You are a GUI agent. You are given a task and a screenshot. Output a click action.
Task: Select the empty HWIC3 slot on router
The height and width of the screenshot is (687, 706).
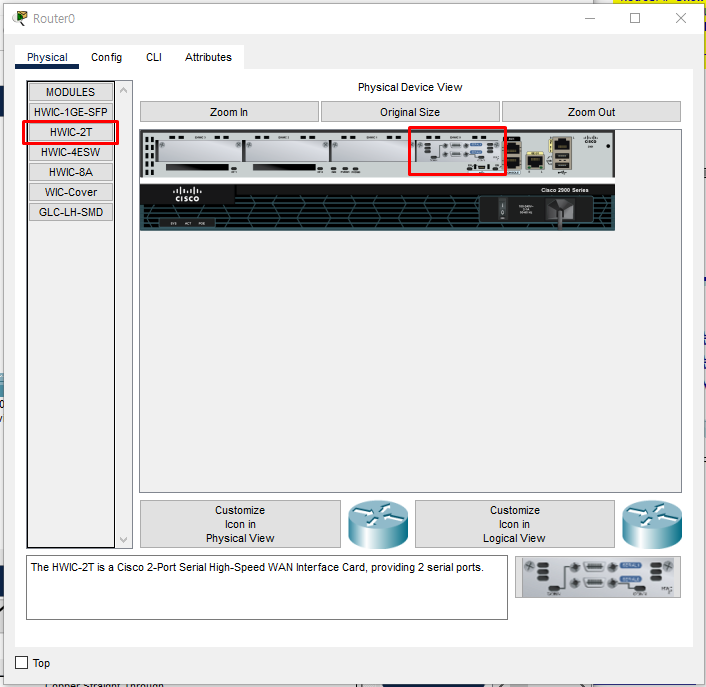click(199, 150)
